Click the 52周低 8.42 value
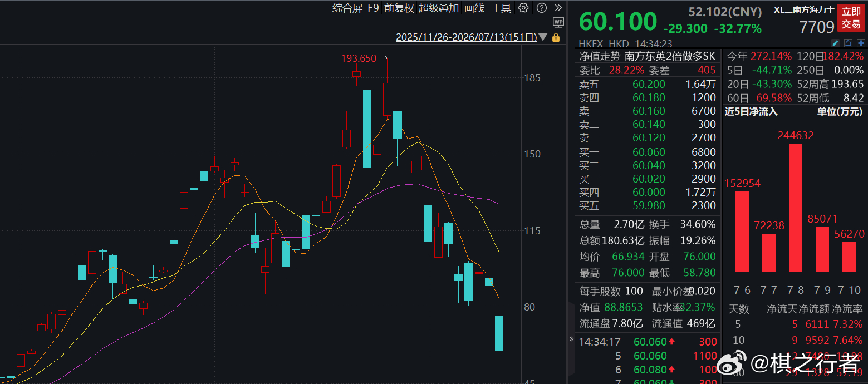The width and height of the screenshot is (868, 384). [852, 98]
